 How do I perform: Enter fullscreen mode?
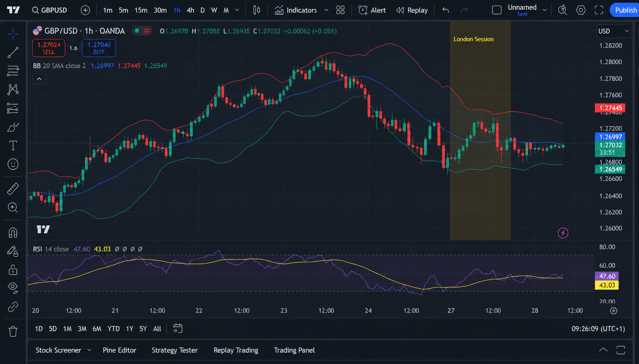pos(599,10)
